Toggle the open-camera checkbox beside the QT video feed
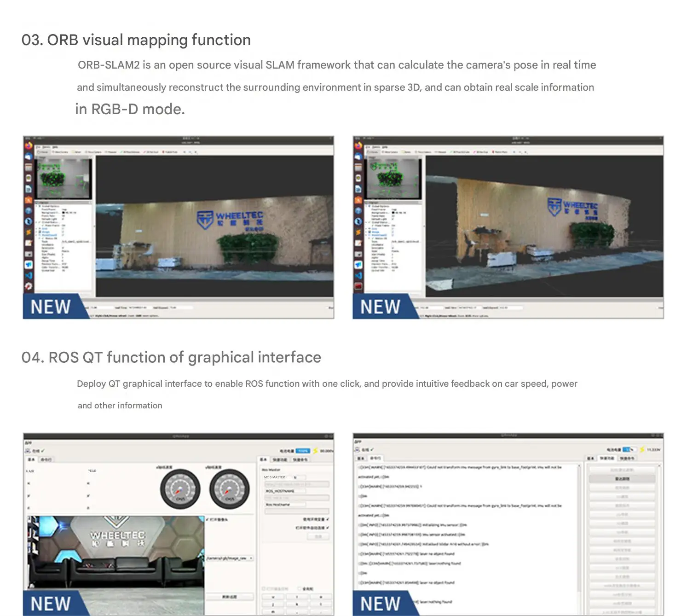This screenshot has height=616, width=687. click(x=208, y=519)
